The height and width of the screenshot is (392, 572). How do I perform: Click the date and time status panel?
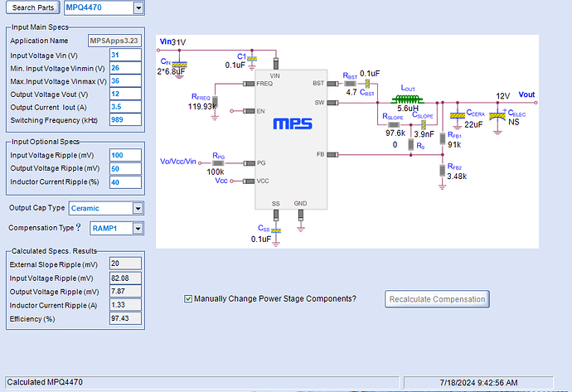[x=478, y=383]
